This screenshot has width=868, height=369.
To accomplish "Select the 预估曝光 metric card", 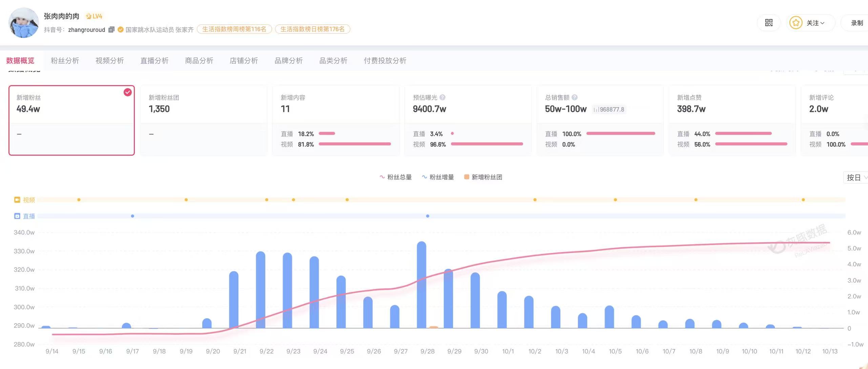I will 468,120.
